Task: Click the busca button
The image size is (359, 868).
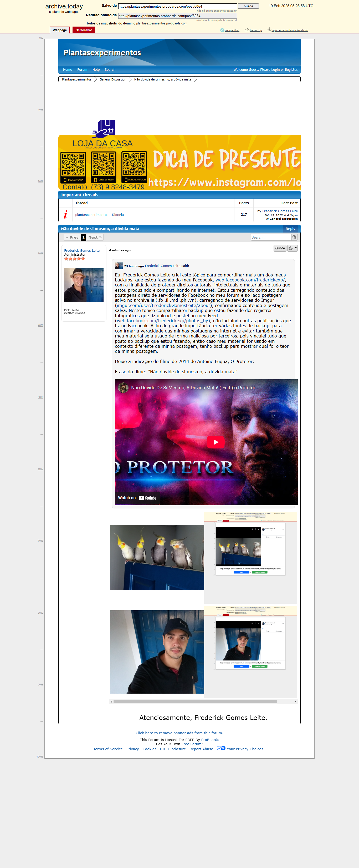Action: coord(248,6)
